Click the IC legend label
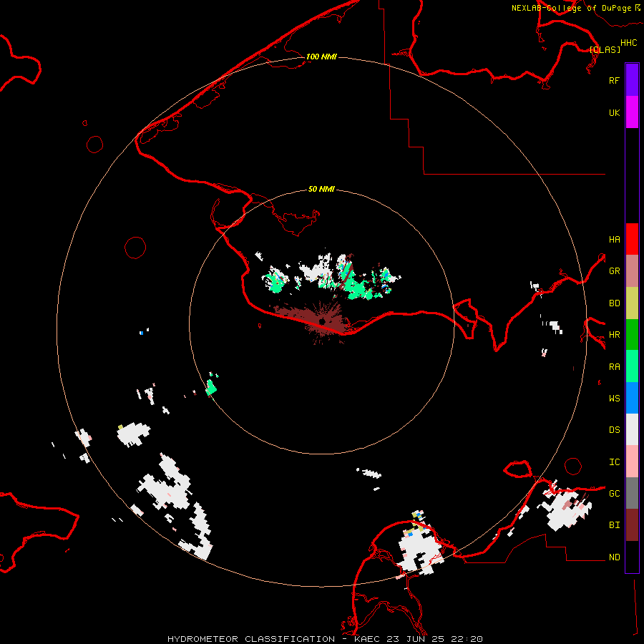The image size is (644, 644). [x=614, y=462]
